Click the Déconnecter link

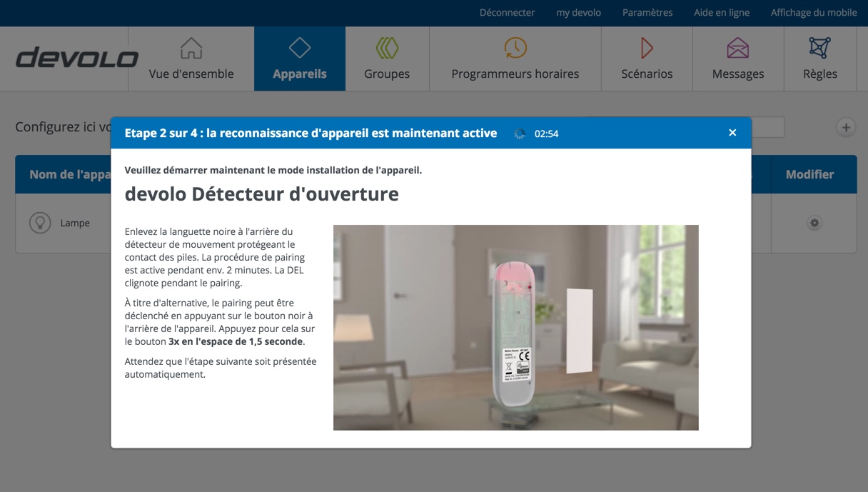(507, 13)
